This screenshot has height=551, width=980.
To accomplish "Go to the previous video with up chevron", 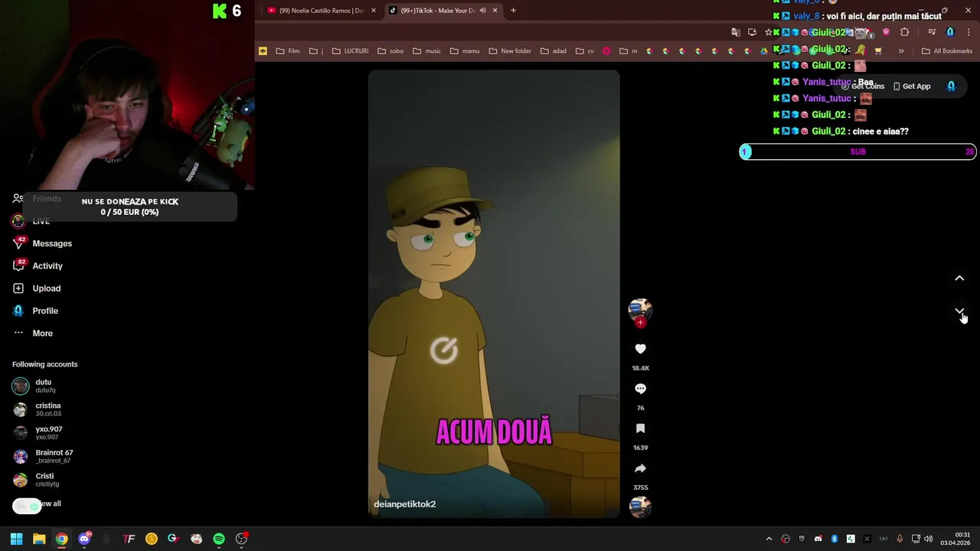I will pyautogui.click(x=959, y=279).
